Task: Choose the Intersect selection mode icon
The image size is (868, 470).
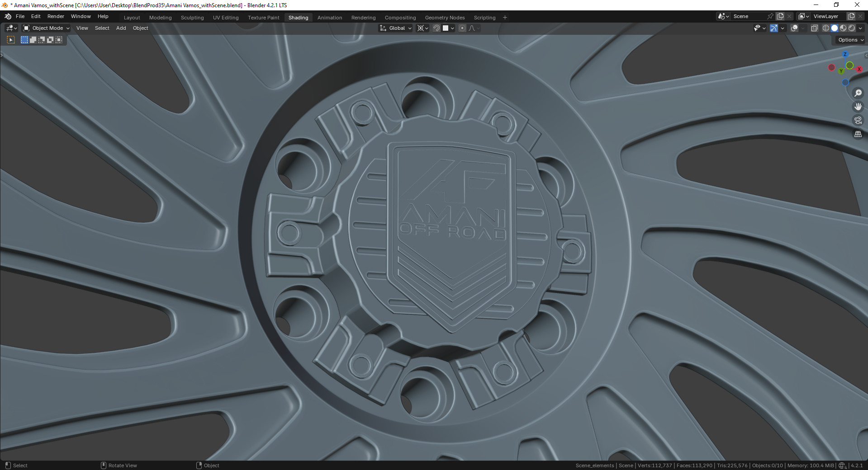Action: click(59, 40)
